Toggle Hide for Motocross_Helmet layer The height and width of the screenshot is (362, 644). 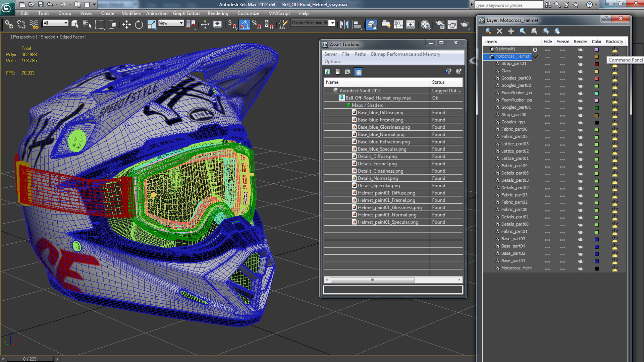tap(547, 57)
